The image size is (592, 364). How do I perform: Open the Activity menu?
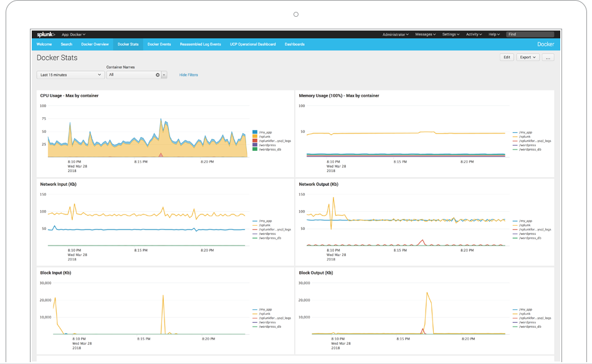474,34
